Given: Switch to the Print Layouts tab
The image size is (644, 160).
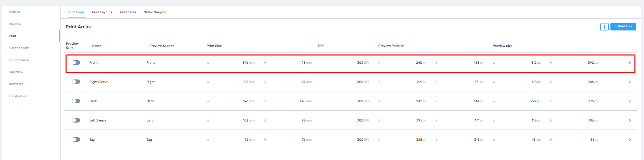Looking at the screenshot, I should pos(102,12).
